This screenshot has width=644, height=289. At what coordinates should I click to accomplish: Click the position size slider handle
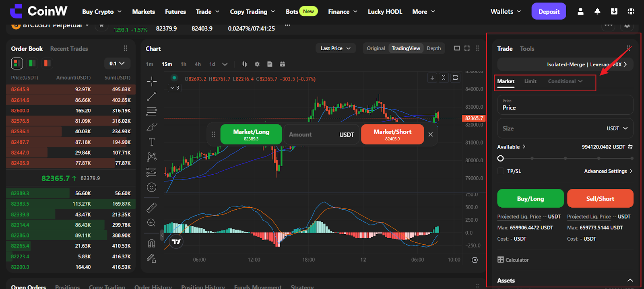pyautogui.click(x=501, y=158)
